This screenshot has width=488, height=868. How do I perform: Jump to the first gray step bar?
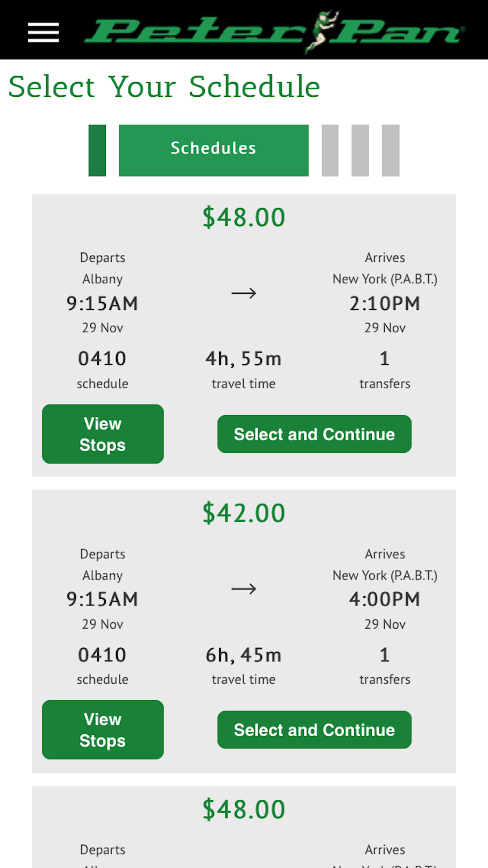[330, 150]
